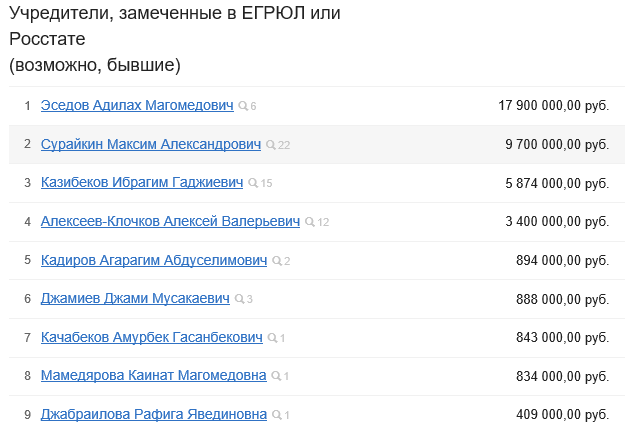Screen dimensions: 625x437
Task: Click magnifier icon after Алексеев-Клочков Алексей Валерьевич
Action: tap(310, 222)
